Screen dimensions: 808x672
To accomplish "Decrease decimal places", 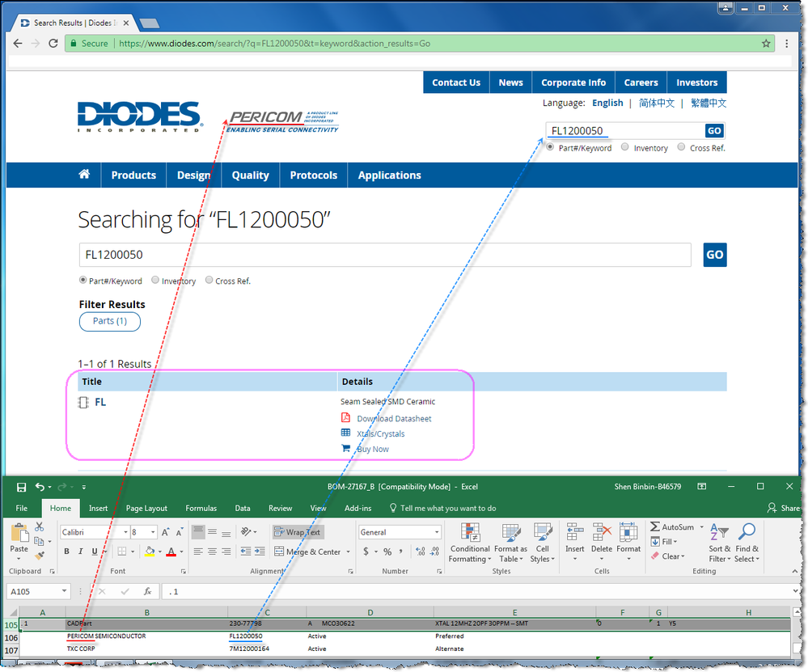I will [x=435, y=552].
